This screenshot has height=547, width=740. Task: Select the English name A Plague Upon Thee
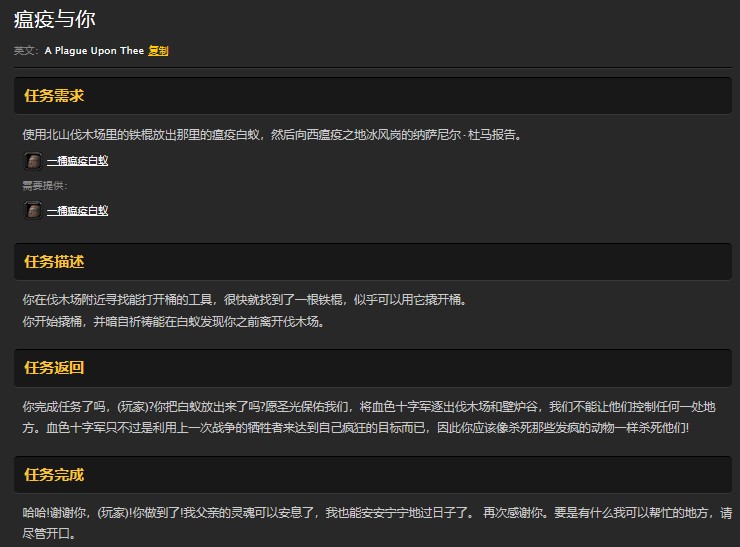94,51
